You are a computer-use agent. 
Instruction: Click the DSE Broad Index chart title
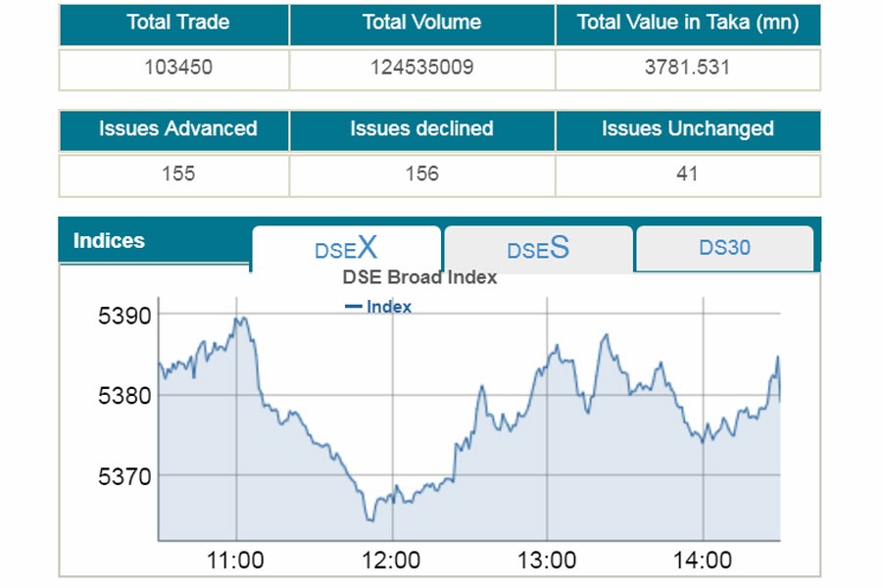419,277
